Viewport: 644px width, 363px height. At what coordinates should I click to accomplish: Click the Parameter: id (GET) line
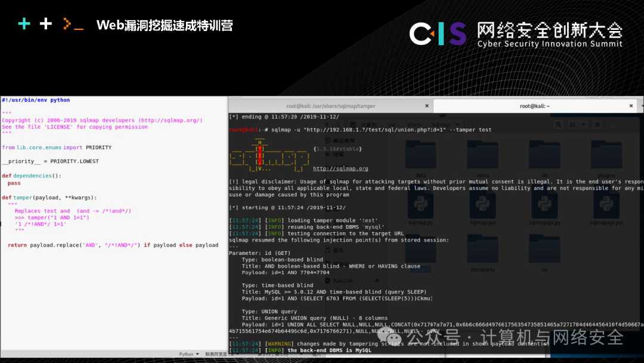pyautogui.click(x=259, y=253)
